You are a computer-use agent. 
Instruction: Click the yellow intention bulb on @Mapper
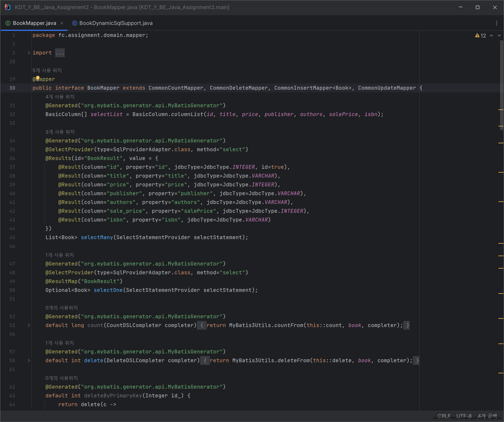pos(38,78)
